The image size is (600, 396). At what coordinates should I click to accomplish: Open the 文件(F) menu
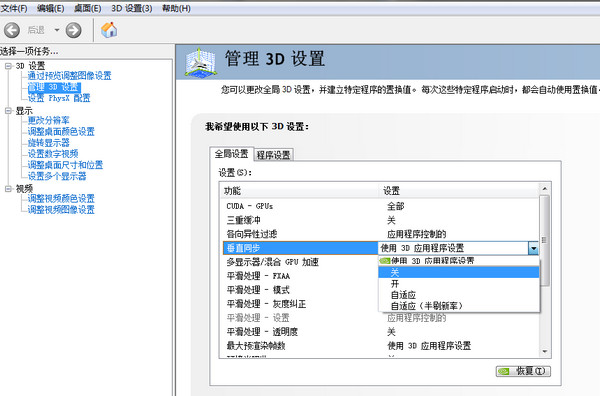14,8
